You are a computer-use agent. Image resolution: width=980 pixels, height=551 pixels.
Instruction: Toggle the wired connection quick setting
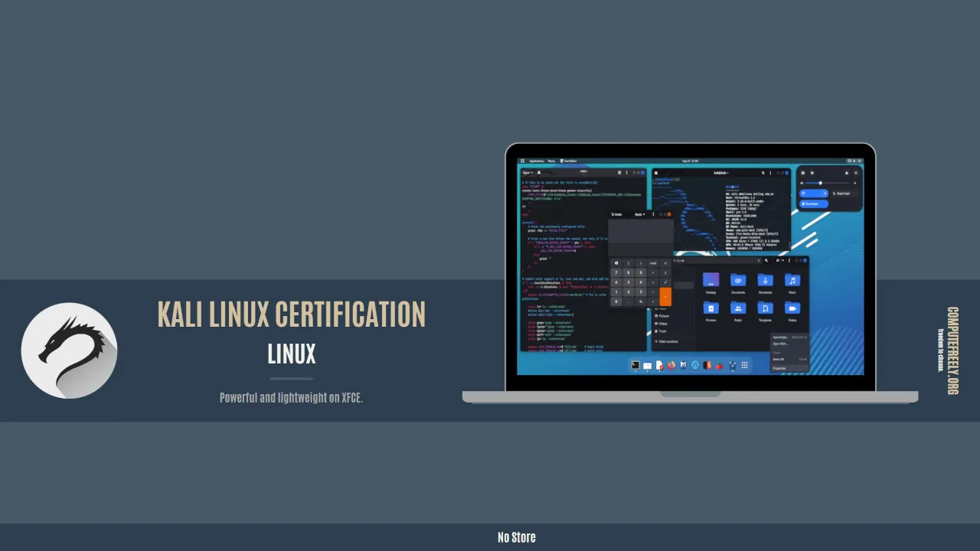pos(812,194)
